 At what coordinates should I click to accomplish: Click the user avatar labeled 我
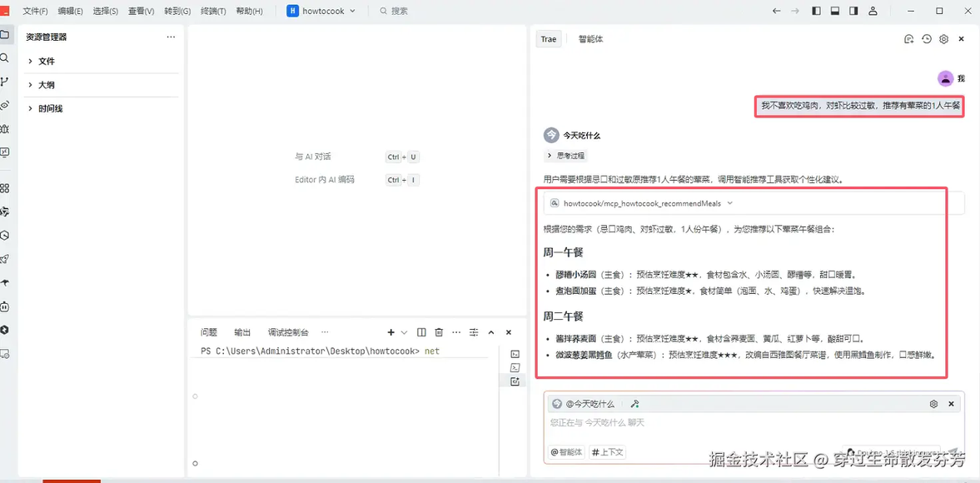coord(946,78)
